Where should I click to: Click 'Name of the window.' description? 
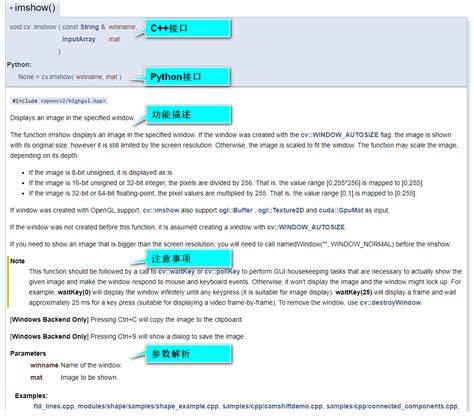[x=91, y=365]
